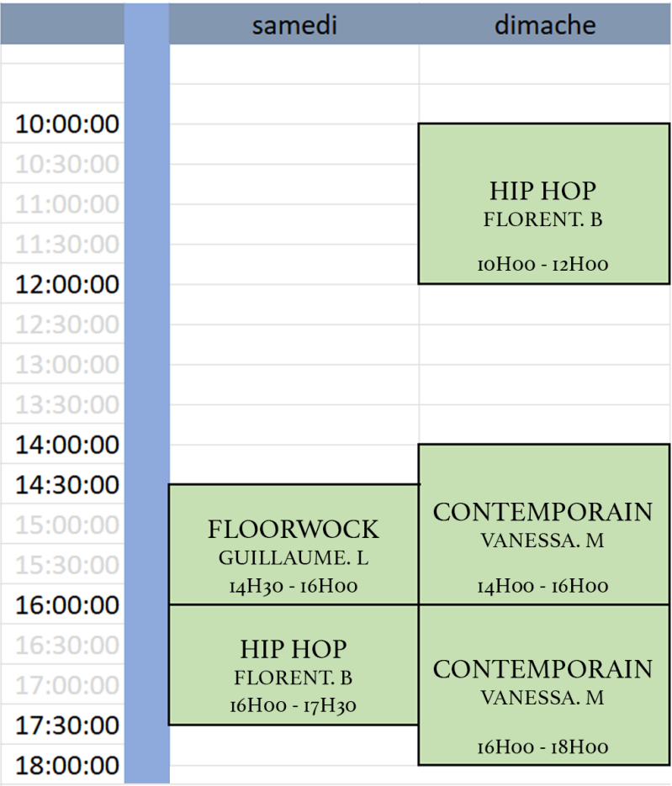Select the 14:30:00 time row label
672x786 pixels.
(x=67, y=485)
